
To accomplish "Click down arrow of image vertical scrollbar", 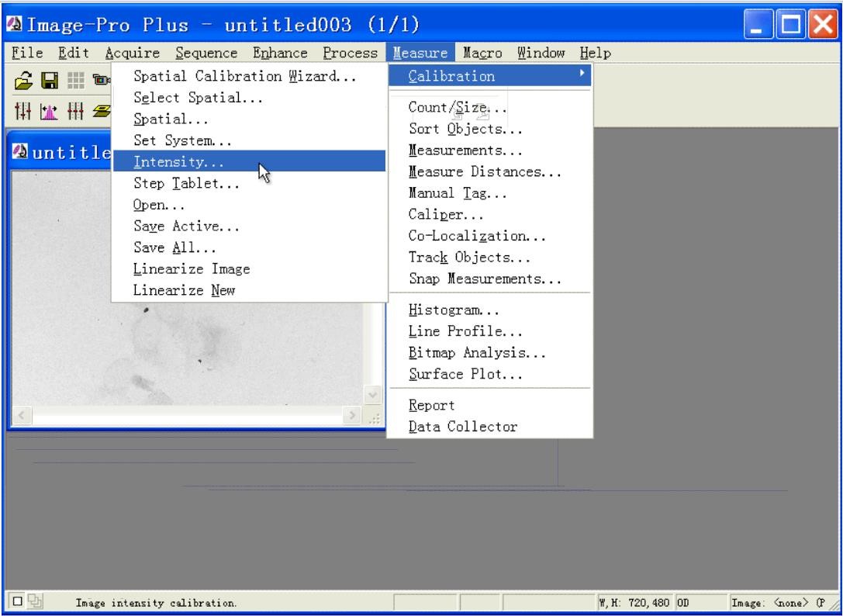I will (x=372, y=396).
